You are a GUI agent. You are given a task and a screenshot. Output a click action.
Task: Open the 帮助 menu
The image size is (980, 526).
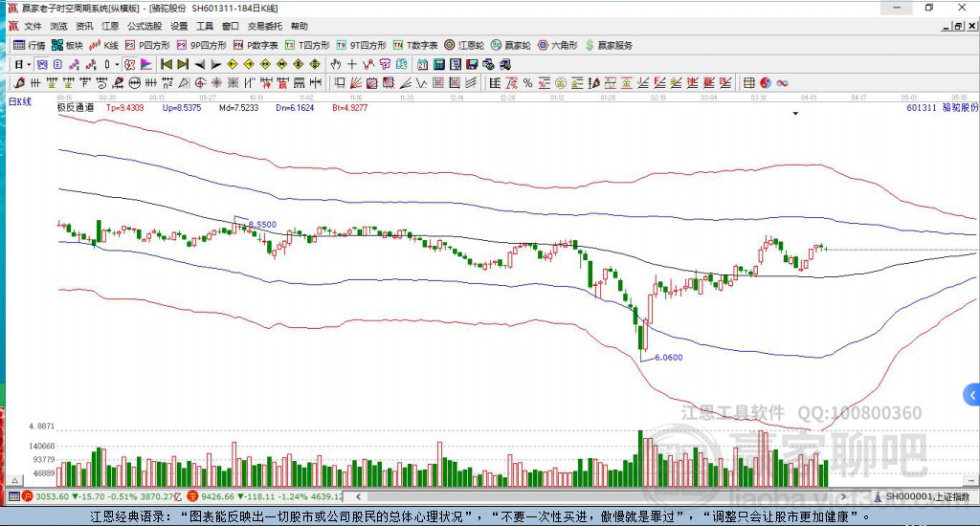point(300,26)
